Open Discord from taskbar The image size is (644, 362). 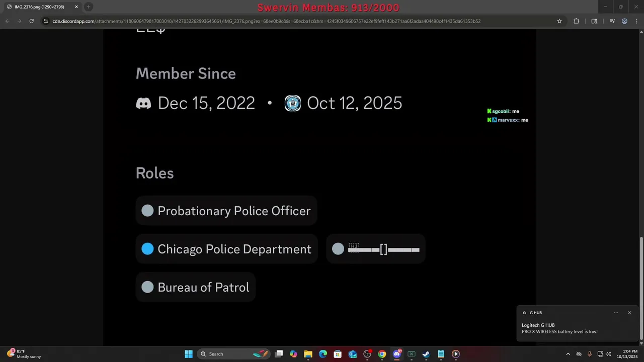[x=397, y=354]
